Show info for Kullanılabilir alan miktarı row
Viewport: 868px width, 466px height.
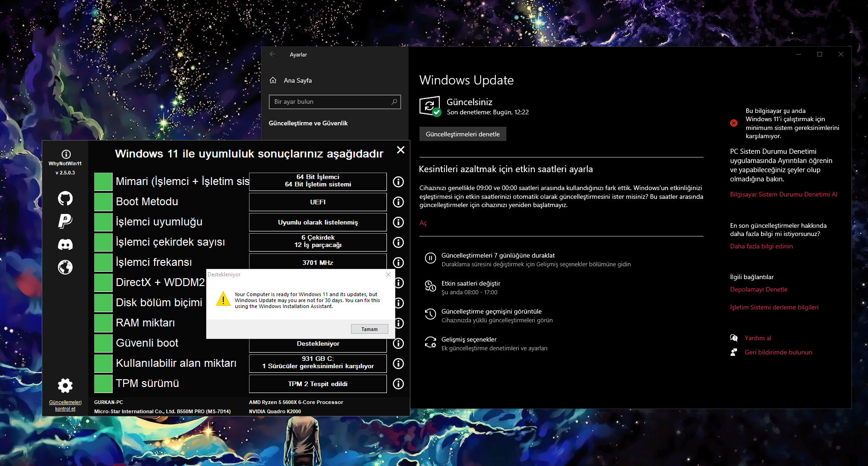[x=398, y=364]
